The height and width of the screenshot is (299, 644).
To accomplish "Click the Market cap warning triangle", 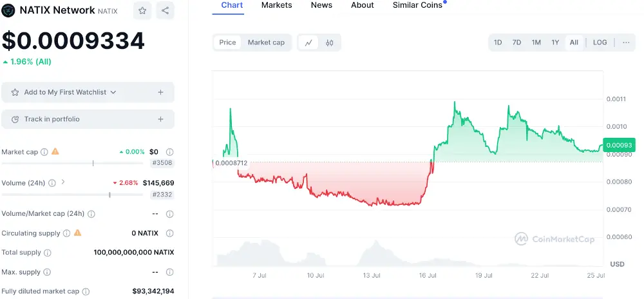I will (x=55, y=151).
